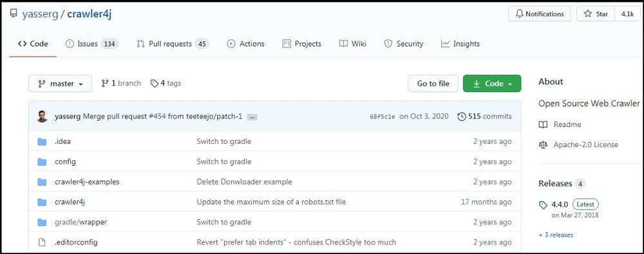This screenshot has width=644, height=254.
Task: Click the Security shield icon
Action: pyautogui.click(x=388, y=44)
